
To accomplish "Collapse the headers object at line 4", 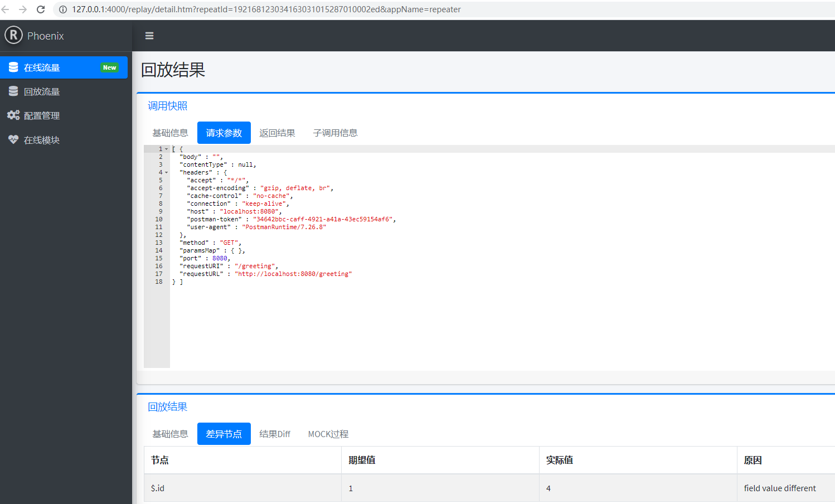I will pyautogui.click(x=166, y=172).
